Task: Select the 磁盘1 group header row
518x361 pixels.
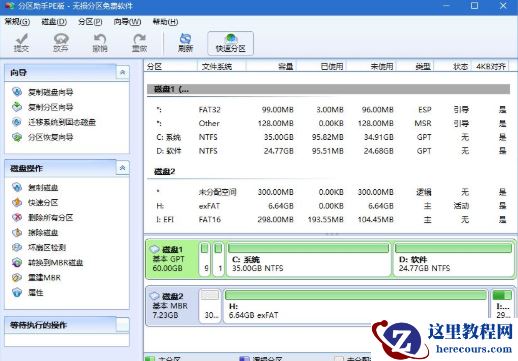Action: point(328,89)
